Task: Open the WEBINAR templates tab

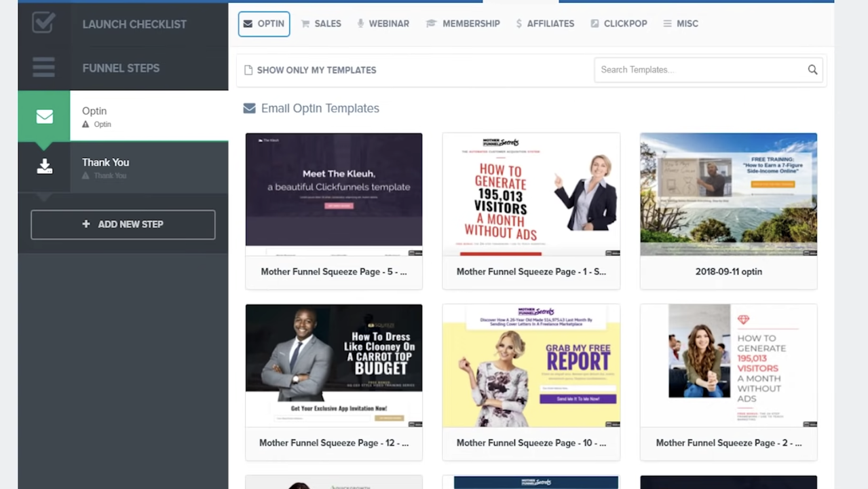Action: [x=382, y=23]
